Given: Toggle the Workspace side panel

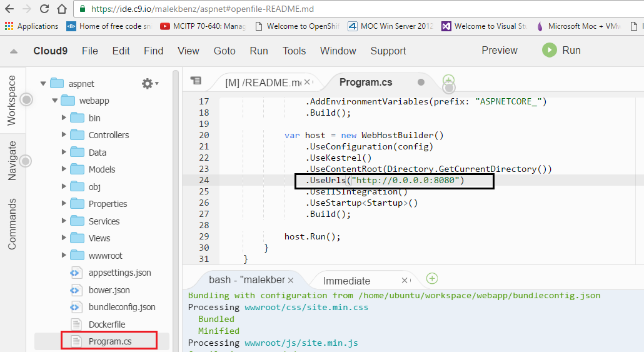Looking at the screenshot, I should 11,100.
